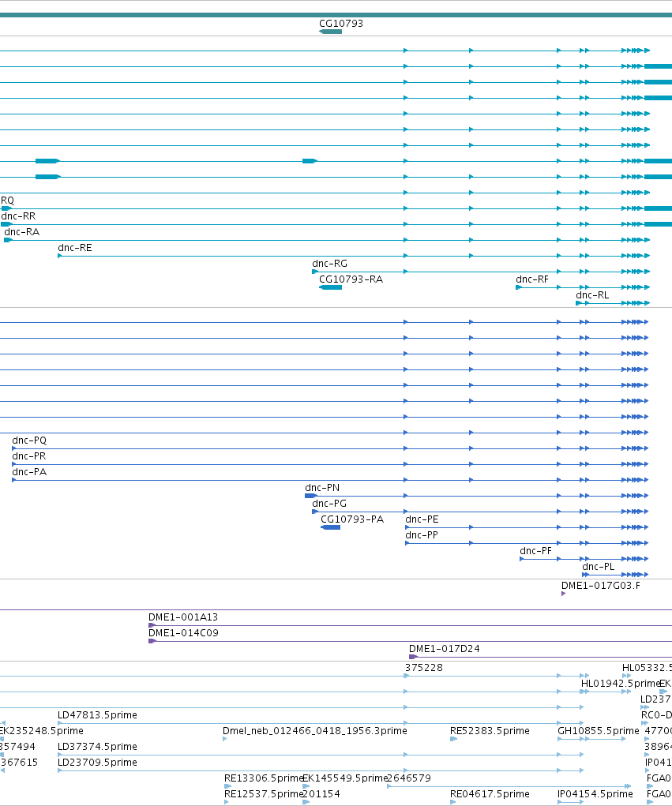Click the RE12537.5prime EST label
The width and height of the screenshot is (672, 806).
tap(263, 794)
